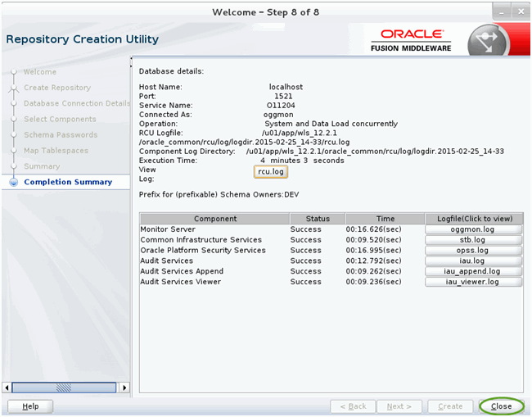This screenshot has height=417, width=532.
Task: Select the Completion Summary step
Action: [x=68, y=182]
